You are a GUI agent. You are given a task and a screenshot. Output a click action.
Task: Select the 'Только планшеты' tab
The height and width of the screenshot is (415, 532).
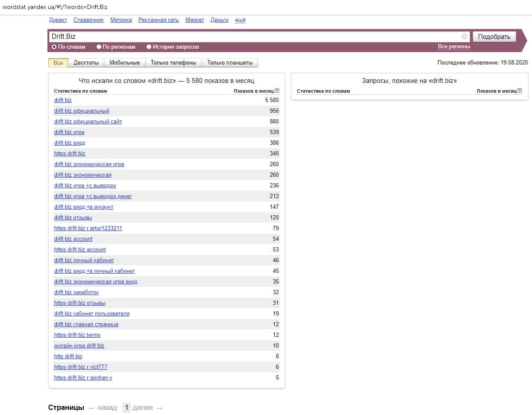tap(229, 63)
